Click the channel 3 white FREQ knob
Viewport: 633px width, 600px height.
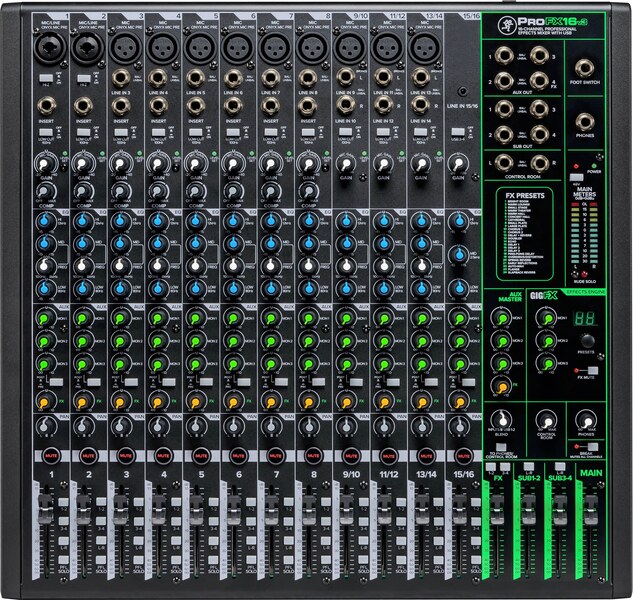(x=121, y=265)
